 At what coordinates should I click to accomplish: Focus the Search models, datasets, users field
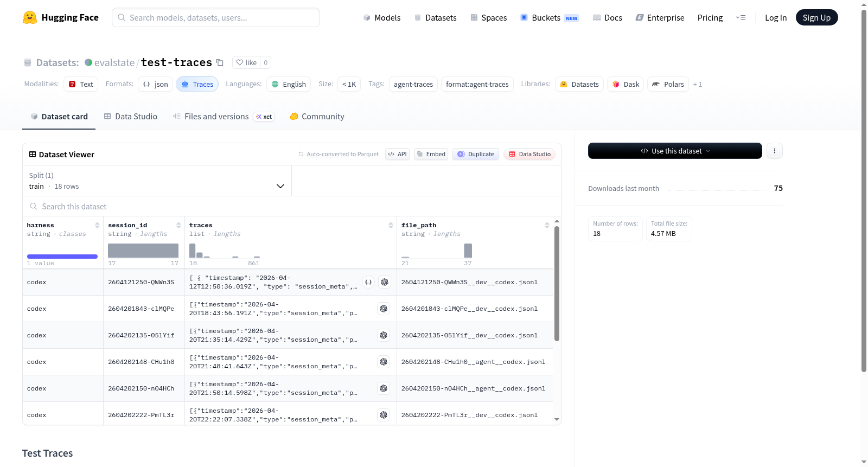coord(216,17)
